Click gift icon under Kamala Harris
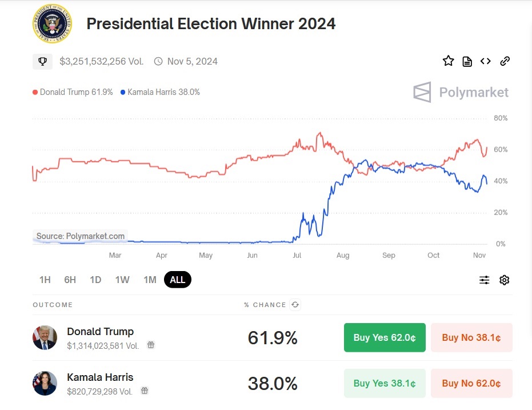The width and height of the screenshot is (532, 410). click(x=145, y=391)
